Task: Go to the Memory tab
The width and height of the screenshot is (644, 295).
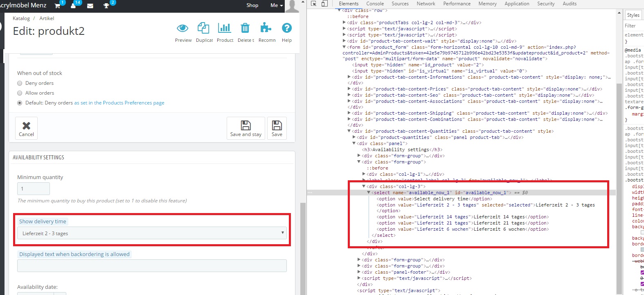Action: [487, 4]
